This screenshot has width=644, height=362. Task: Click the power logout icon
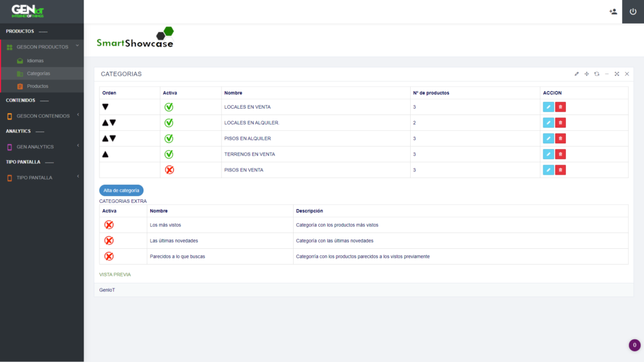[634, 11]
